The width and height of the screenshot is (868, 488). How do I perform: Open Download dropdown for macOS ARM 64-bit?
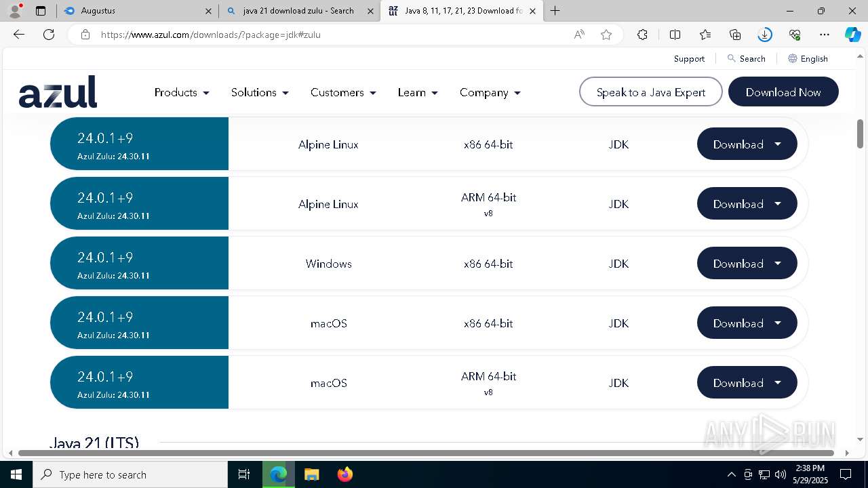pyautogui.click(x=747, y=383)
